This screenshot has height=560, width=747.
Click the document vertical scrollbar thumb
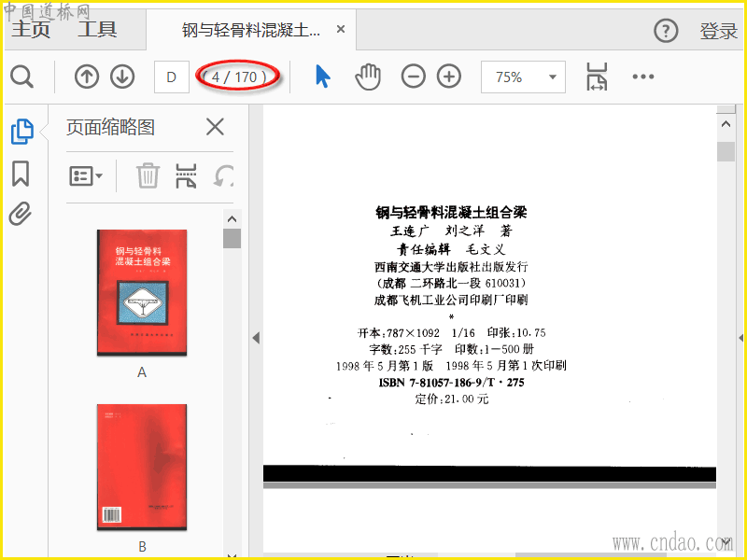(x=726, y=151)
